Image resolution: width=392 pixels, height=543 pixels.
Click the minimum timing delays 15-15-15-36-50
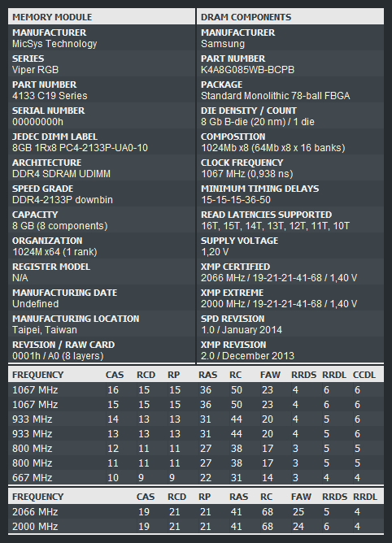236,200
